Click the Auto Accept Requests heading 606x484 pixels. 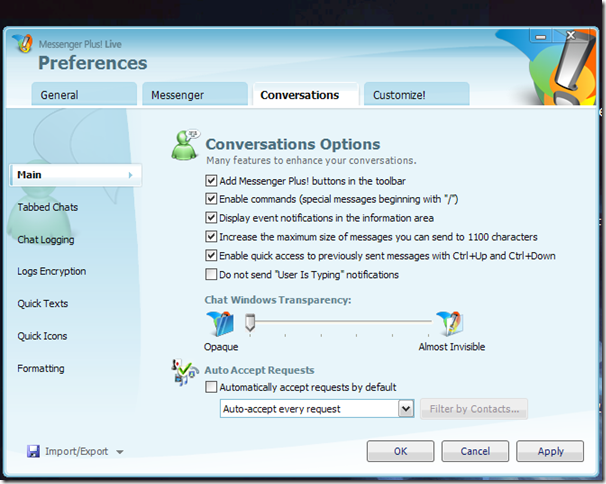point(259,370)
